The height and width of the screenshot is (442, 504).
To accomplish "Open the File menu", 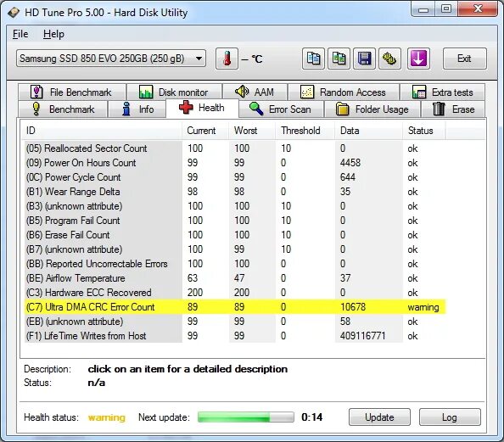I will 20,34.
